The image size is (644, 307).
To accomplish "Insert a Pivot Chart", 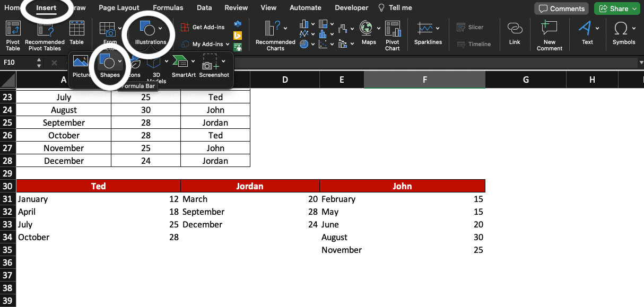I will coord(393,35).
